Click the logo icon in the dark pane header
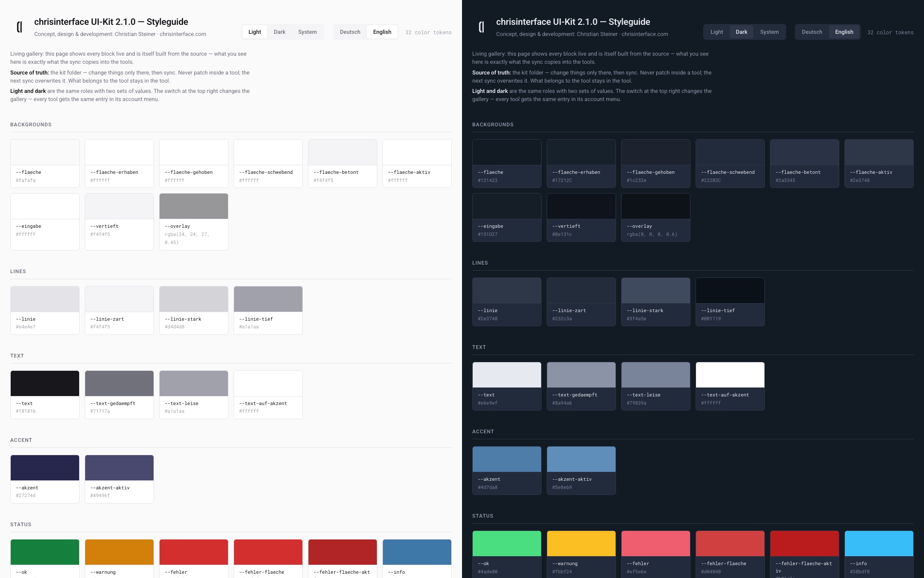The image size is (924, 578). point(481,27)
